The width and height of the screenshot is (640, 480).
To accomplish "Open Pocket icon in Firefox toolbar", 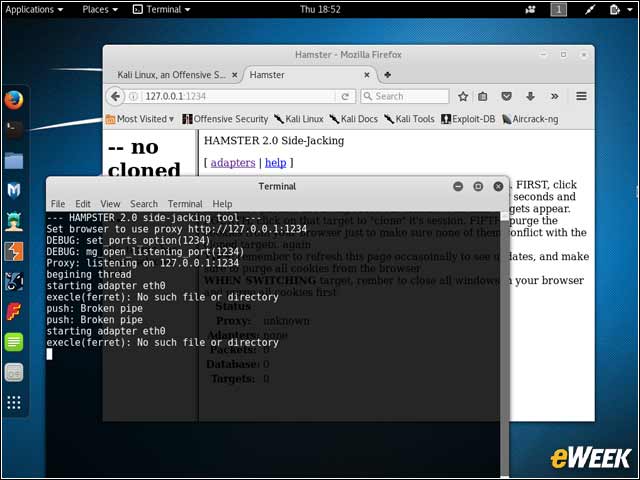I will tap(507, 96).
